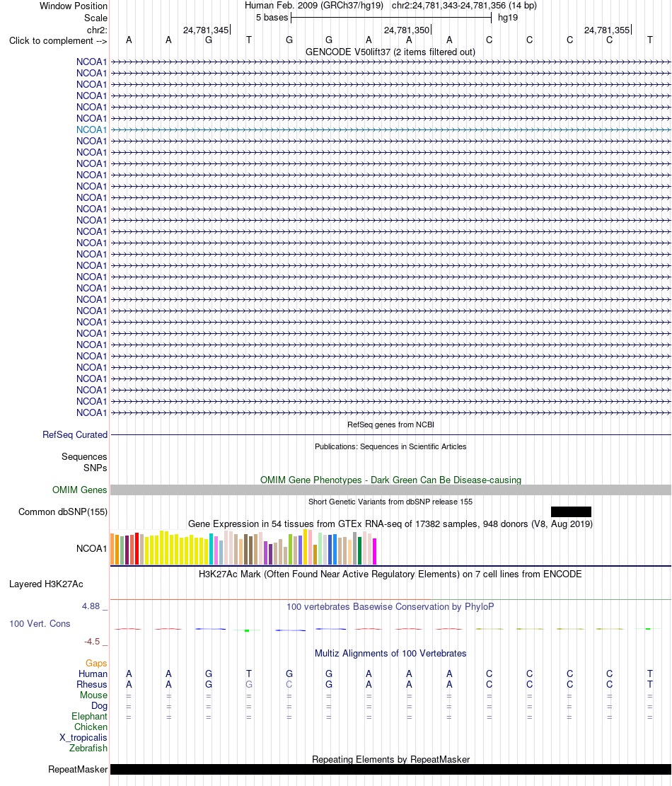Viewport: 672px width, 786px height.
Task: Click the 'Sequences' track label
Action: (84, 456)
